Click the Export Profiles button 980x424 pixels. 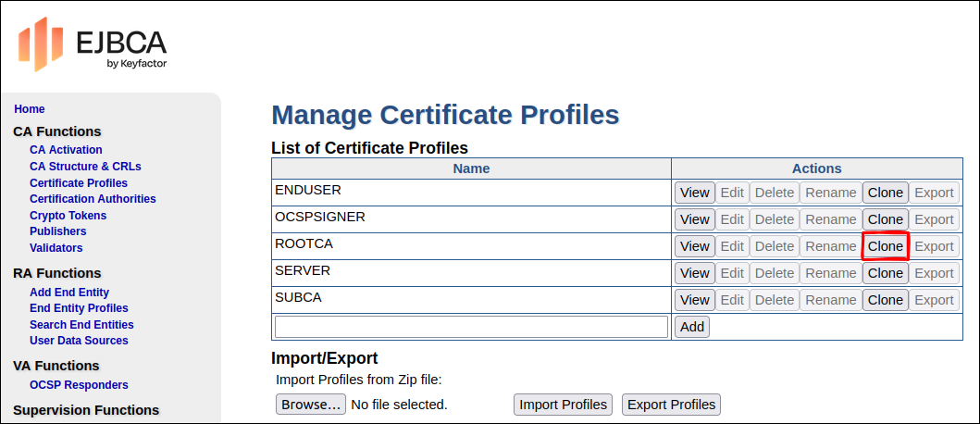pyautogui.click(x=671, y=405)
